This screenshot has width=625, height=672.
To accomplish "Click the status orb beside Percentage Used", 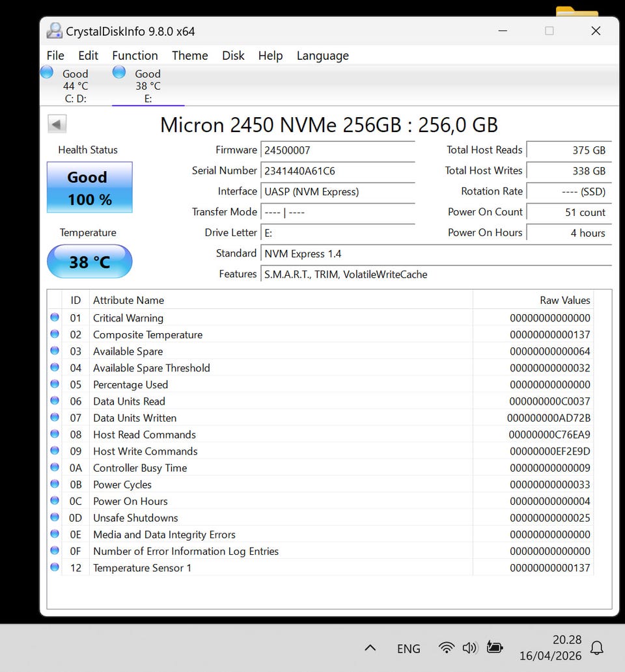I will pyautogui.click(x=55, y=384).
